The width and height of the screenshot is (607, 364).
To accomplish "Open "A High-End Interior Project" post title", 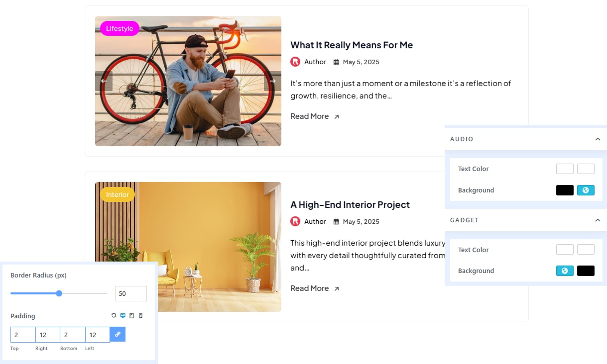I will [x=350, y=204].
